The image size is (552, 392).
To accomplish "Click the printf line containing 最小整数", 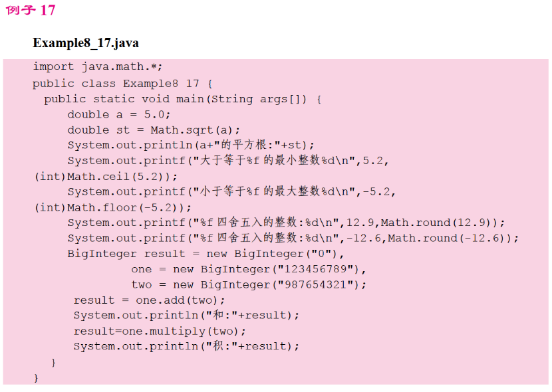I will point(227,160).
